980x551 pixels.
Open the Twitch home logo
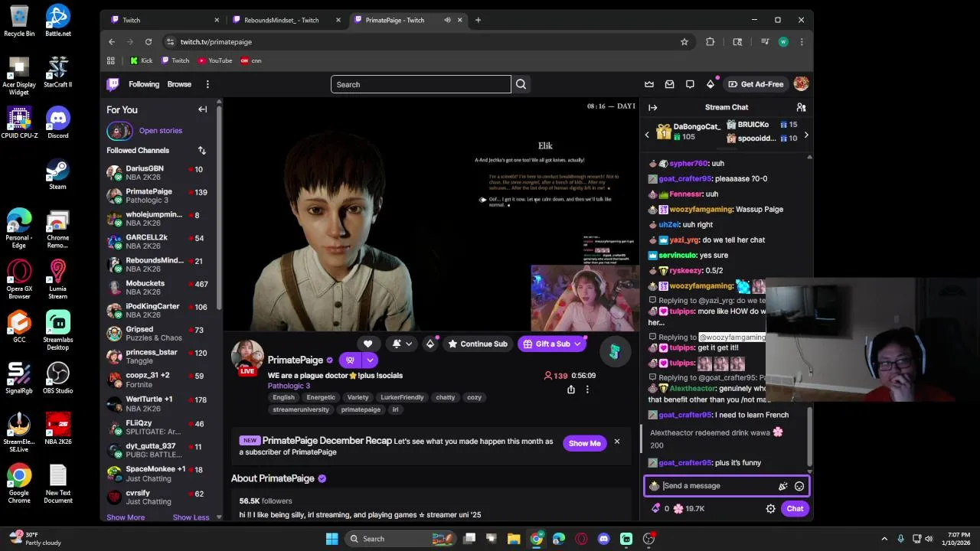(x=113, y=84)
